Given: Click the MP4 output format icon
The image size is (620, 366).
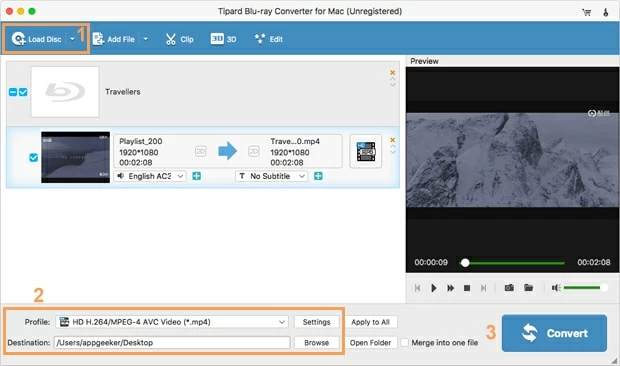Looking at the screenshot, I should (x=366, y=151).
